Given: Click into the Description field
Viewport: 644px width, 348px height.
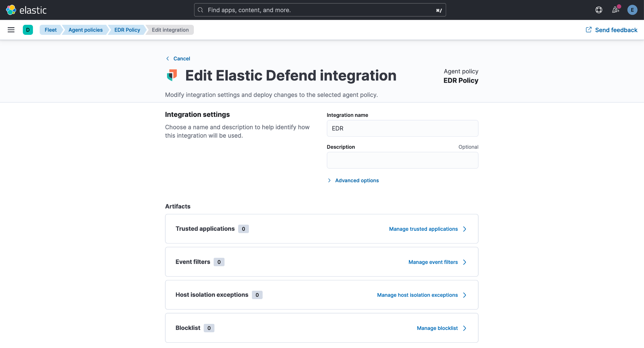Looking at the screenshot, I should point(402,160).
